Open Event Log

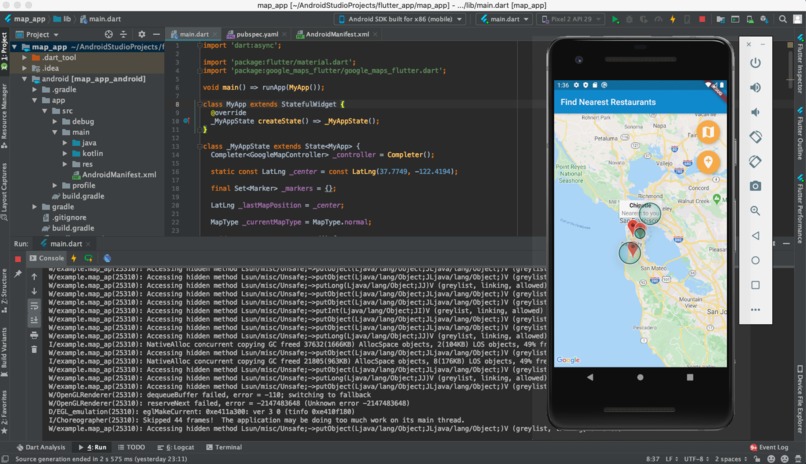[769, 448]
